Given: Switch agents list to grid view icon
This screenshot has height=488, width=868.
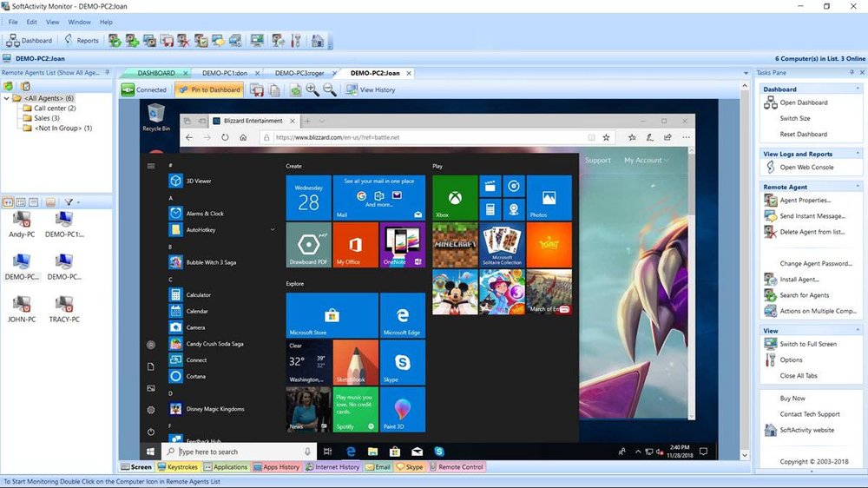Looking at the screenshot, I should point(21,202).
